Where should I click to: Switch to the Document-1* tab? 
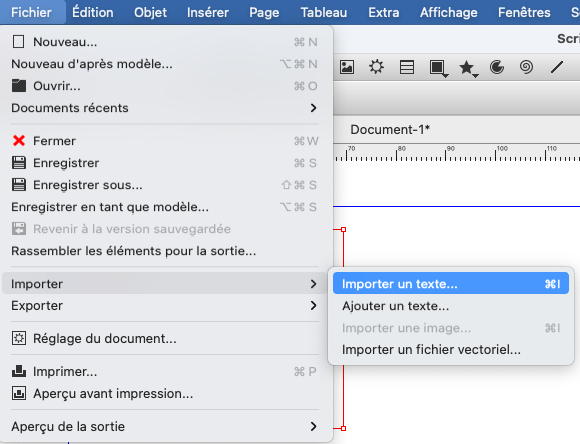pos(390,130)
